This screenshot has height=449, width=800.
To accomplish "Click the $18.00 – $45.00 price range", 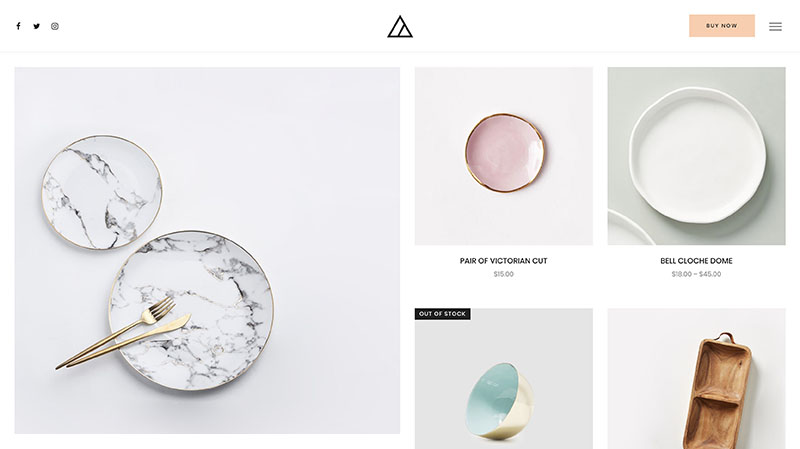I will tap(696, 274).
